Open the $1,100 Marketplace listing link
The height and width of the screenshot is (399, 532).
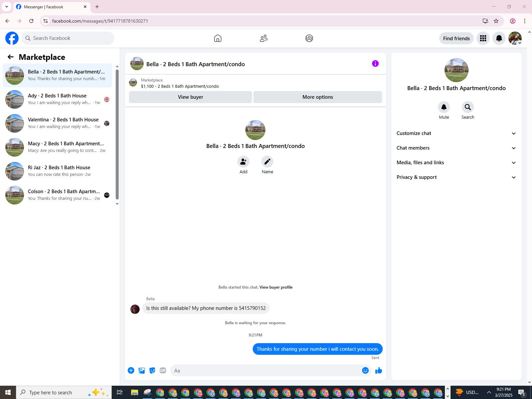point(180,86)
